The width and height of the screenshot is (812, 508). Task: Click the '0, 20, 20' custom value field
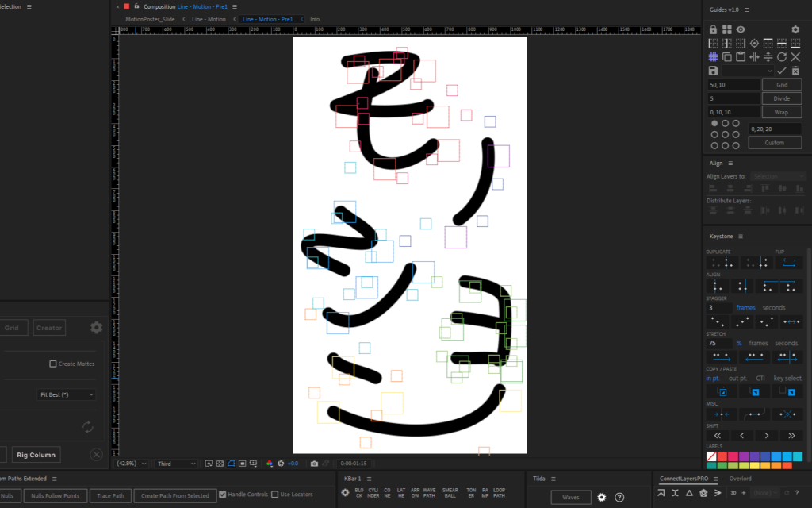[775, 129]
